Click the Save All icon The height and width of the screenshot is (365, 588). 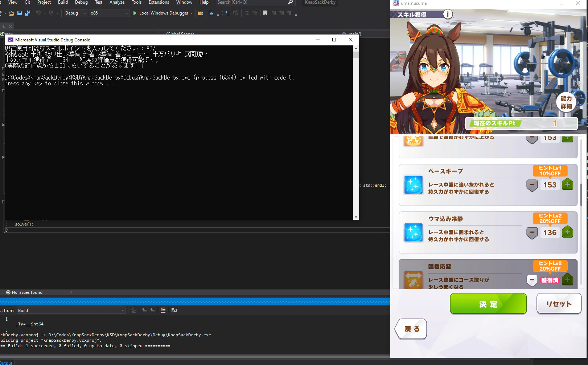tap(28, 13)
